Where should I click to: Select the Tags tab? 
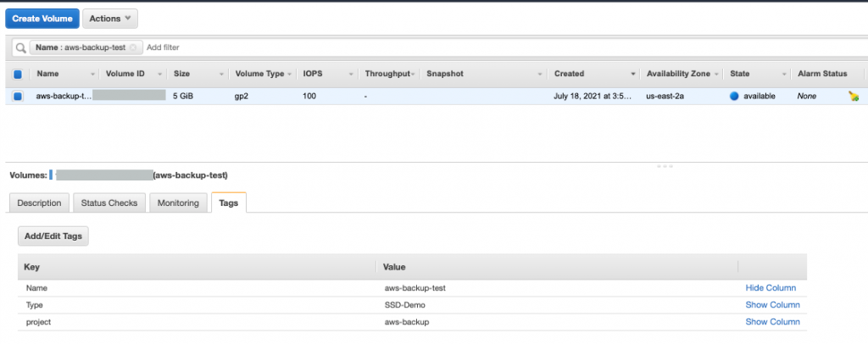click(x=229, y=203)
